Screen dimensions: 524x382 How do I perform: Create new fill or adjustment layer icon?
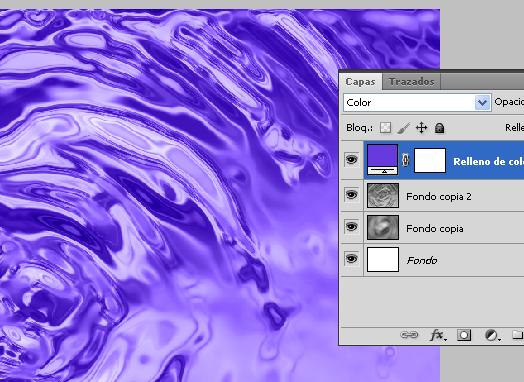pos(492,335)
